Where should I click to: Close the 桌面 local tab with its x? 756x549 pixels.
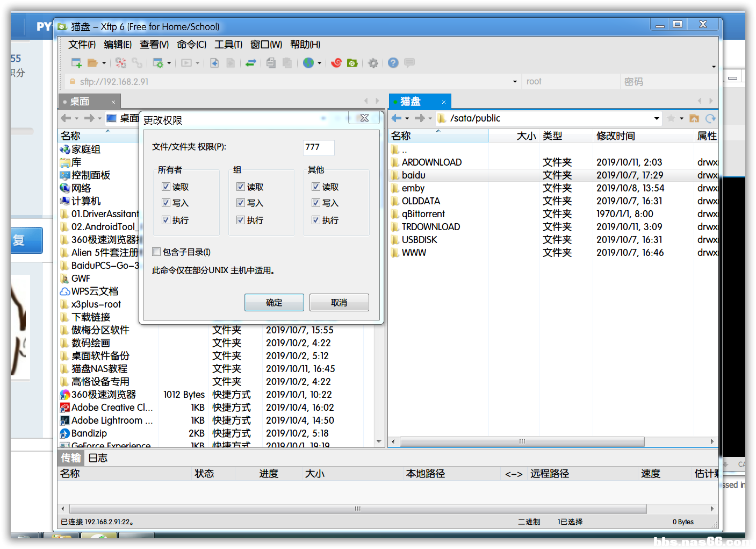tap(113, 102)
